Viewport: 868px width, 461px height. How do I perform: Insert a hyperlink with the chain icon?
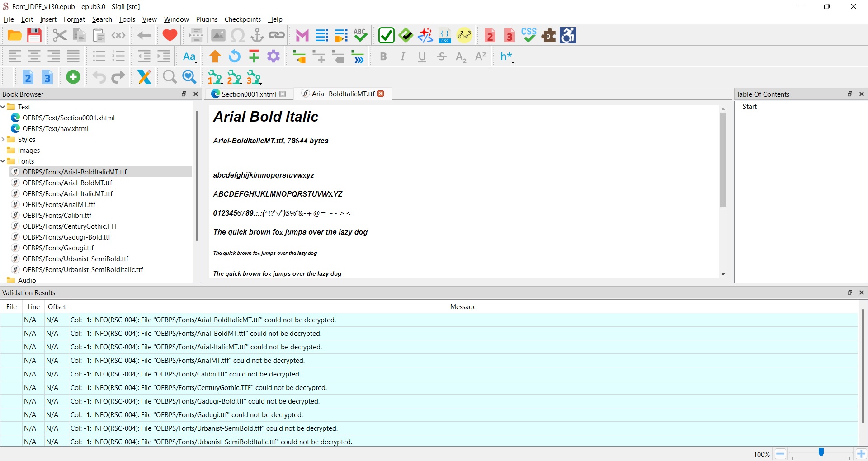[x=277, y=35]
